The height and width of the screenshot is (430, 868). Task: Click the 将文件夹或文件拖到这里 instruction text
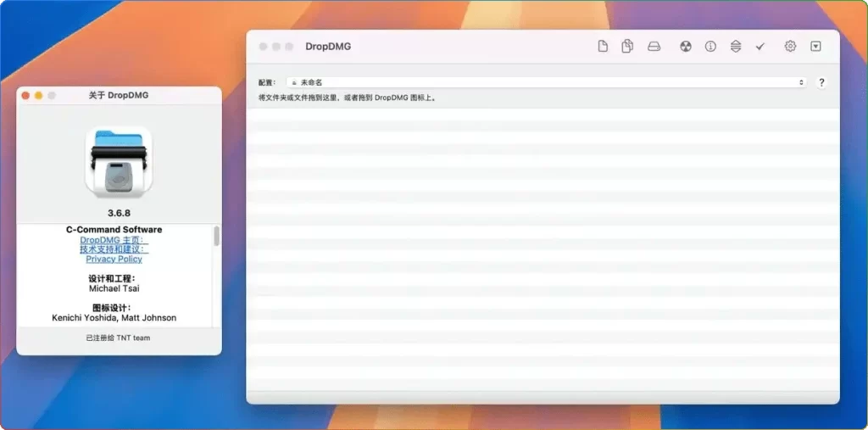347,98
